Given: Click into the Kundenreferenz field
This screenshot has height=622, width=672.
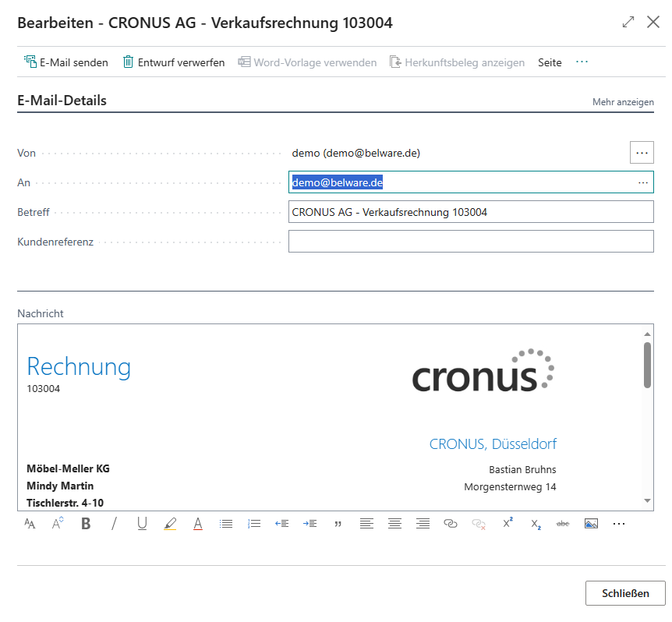Looking at the screenshot, I should tap(471, 241).
